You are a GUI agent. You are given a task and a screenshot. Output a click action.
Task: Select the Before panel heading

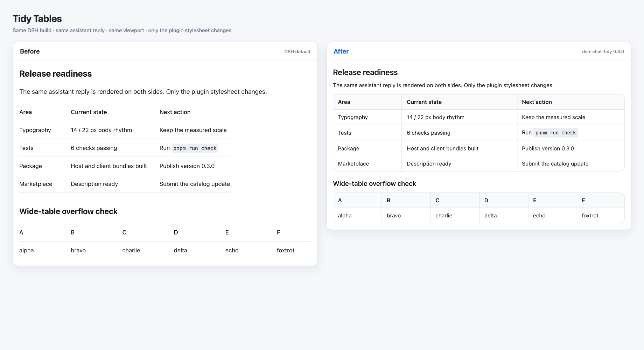30,51
